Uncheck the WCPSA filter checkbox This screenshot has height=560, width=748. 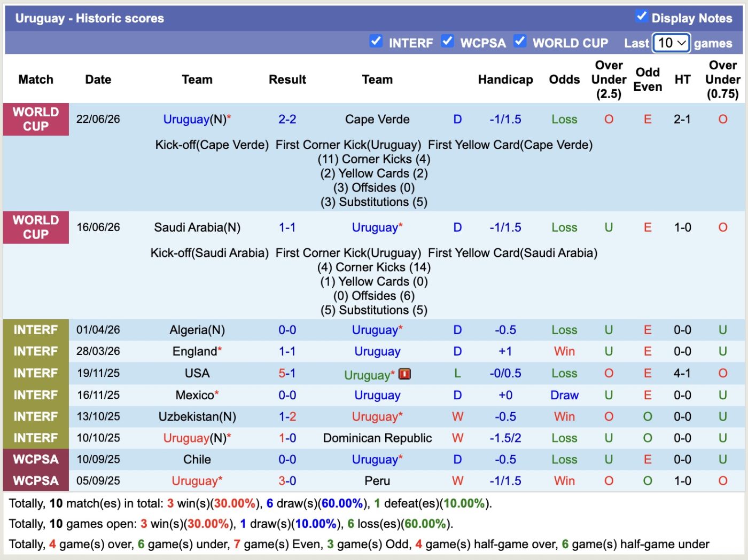pyautogui.click(x=448, y=41)
